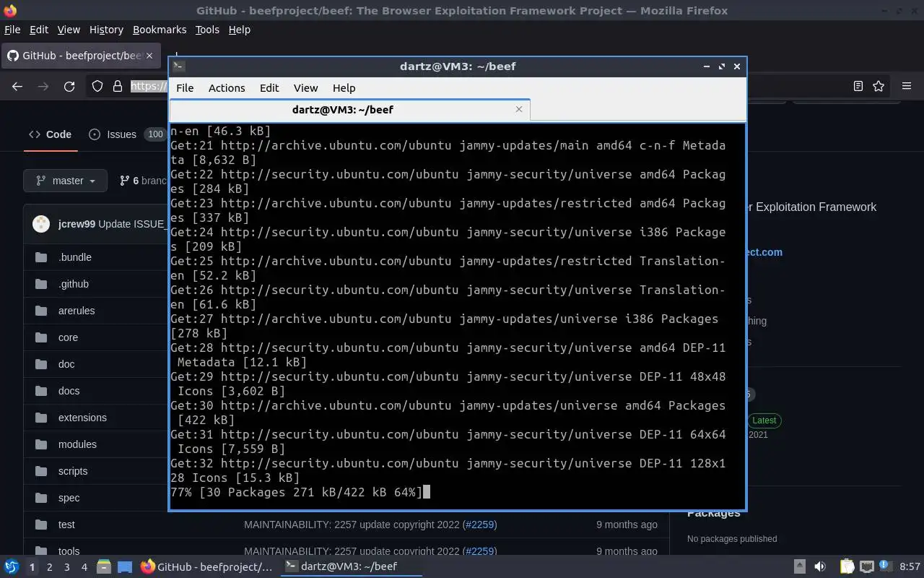Reload the page in Firefox
This screenshot has height=578, width=924.
69,86
